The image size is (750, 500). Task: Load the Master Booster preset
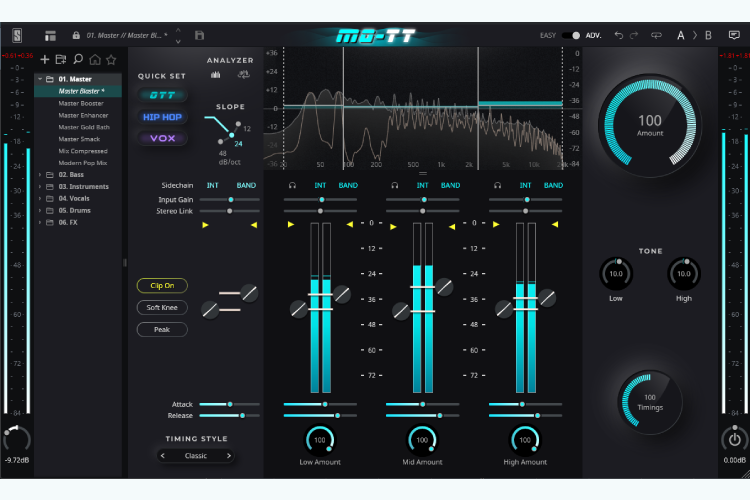click(x=81, y=103)
